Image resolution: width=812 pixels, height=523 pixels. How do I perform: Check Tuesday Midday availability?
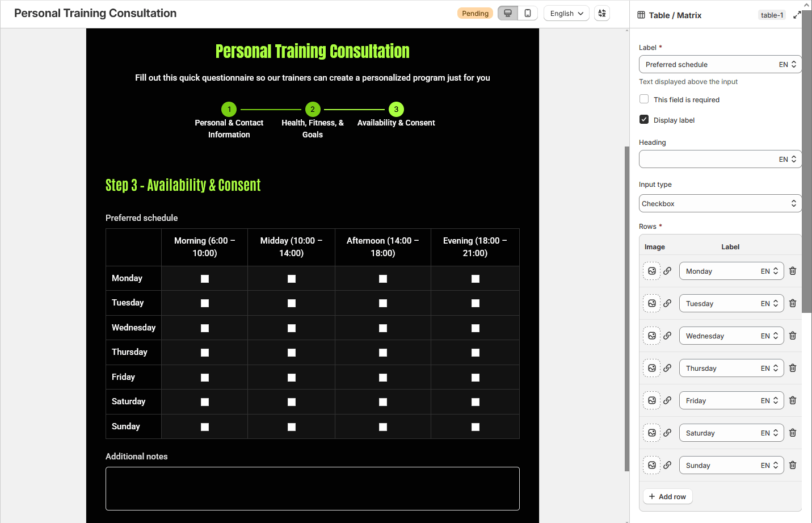(x=292, y=303)
